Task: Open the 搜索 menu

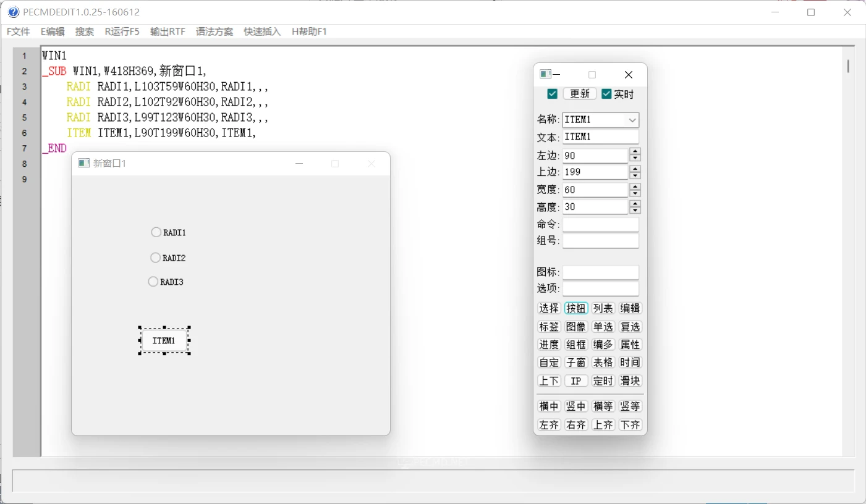Action: (x=85, y=31)
